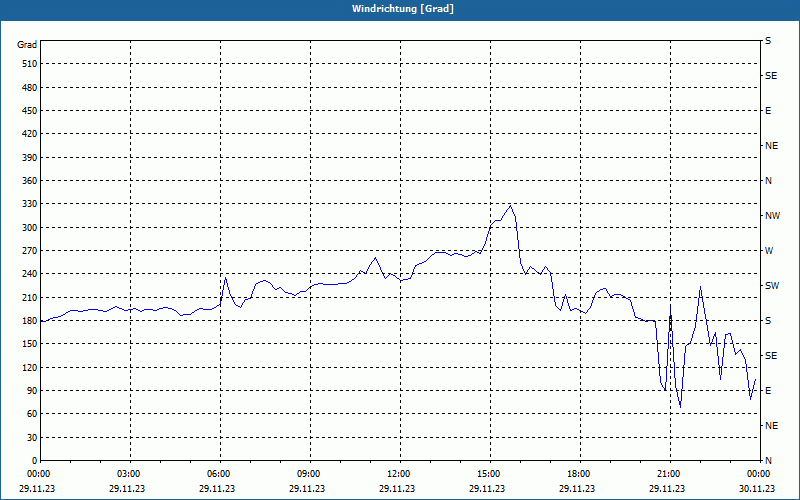Click the 120 y-axis value
The width and height of the screenshot is (800, 500).
point(30,367)
